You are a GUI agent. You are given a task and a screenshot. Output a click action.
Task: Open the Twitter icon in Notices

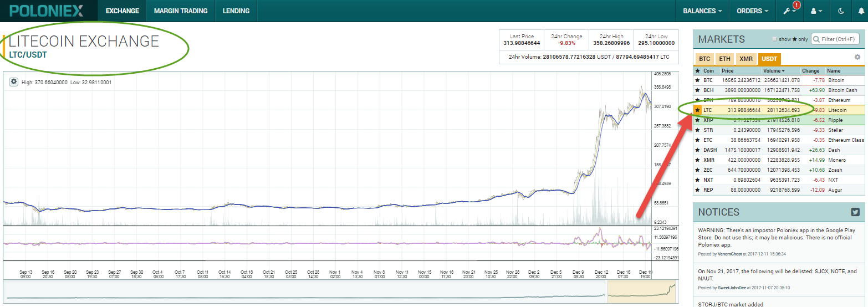pyautogui.click(x=855, y=212)
